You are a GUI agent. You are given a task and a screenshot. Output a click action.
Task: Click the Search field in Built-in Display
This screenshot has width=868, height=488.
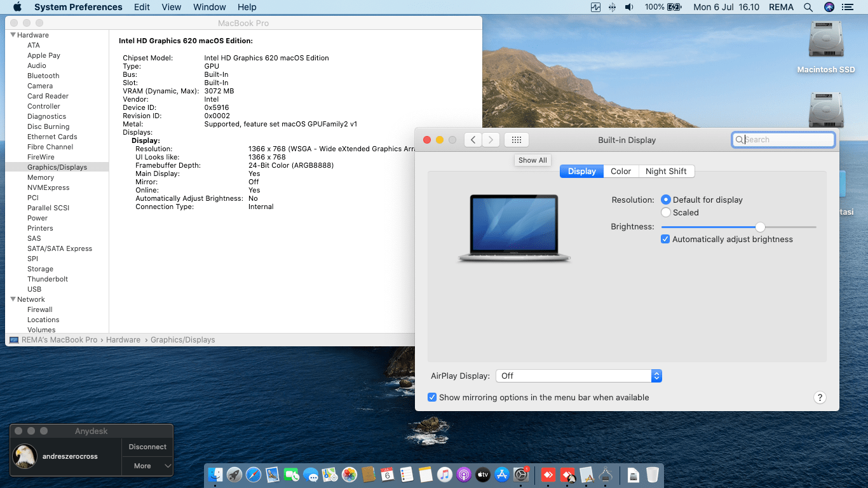(x=783, y=140)
